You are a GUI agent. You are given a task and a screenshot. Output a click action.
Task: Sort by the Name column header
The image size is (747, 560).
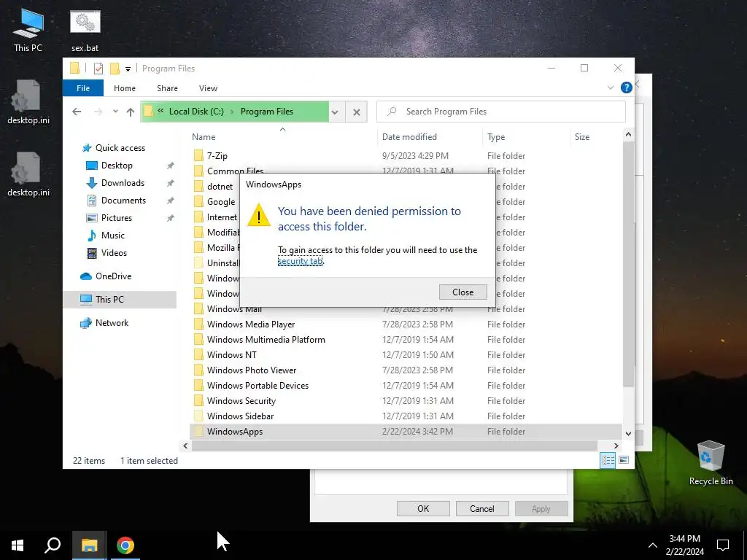[204, 136]
